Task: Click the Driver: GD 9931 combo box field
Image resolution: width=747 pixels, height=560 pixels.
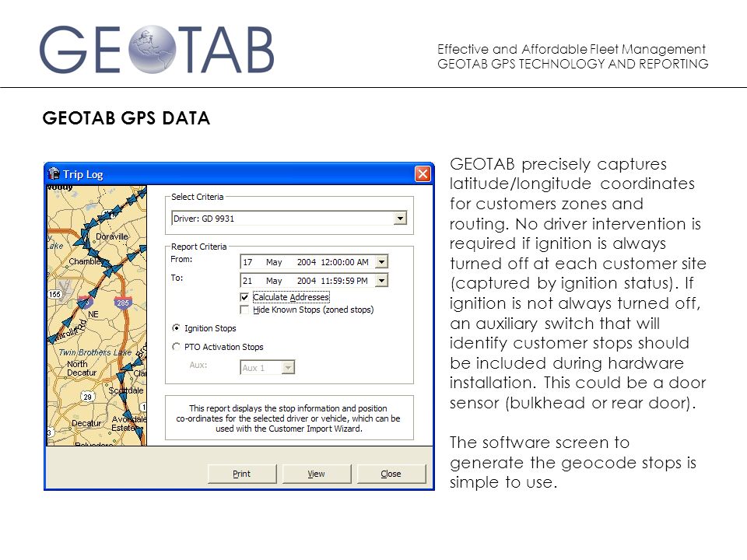Action: click(289, 219)
